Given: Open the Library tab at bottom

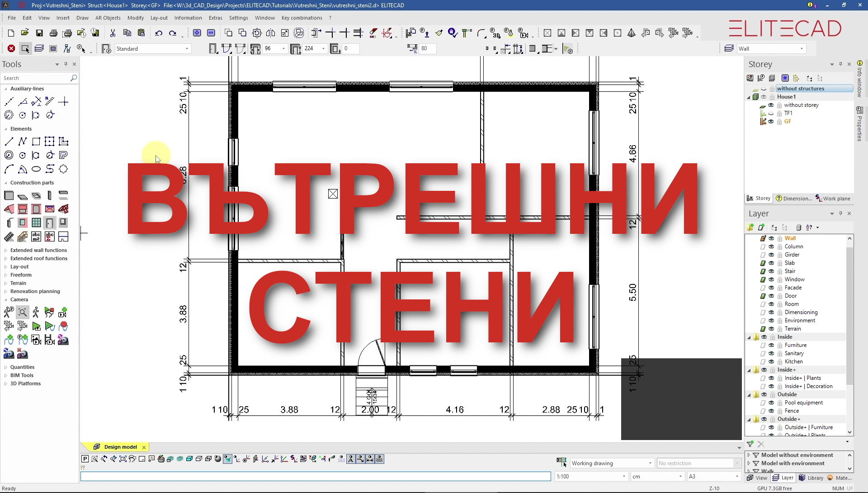Looking at the screenshot, I should pos(811,478).
